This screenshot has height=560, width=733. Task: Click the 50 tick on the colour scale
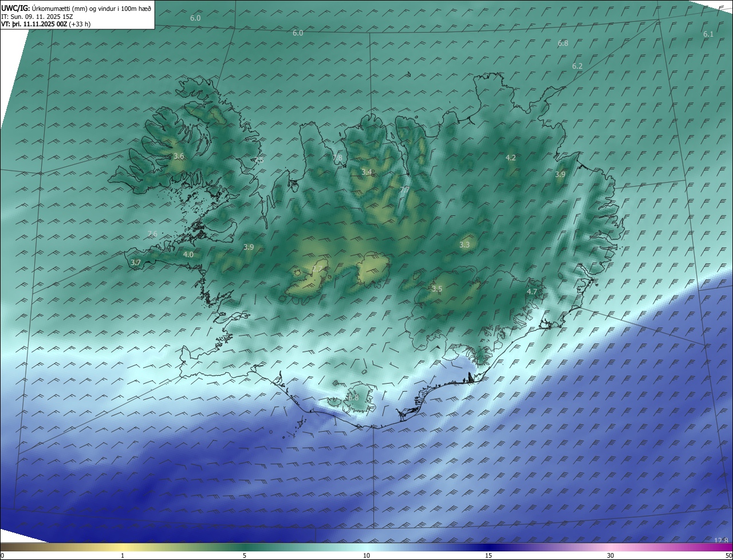(728, 555)
